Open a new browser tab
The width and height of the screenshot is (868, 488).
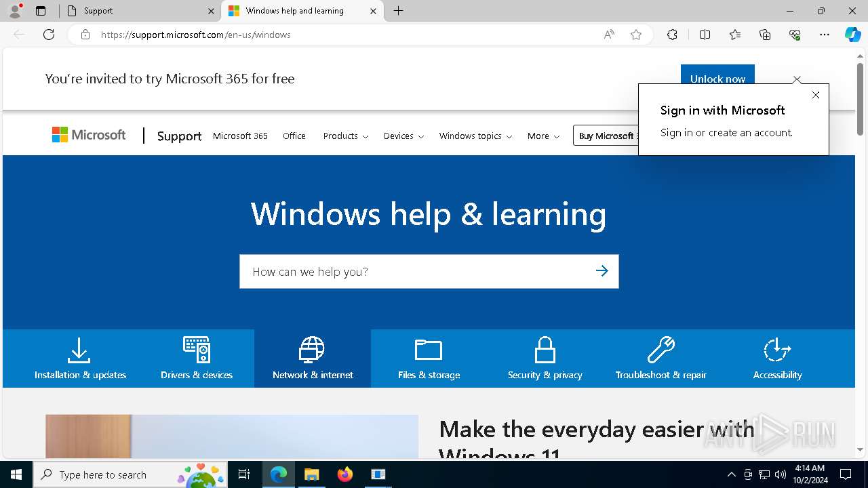(x=399, y=11)
